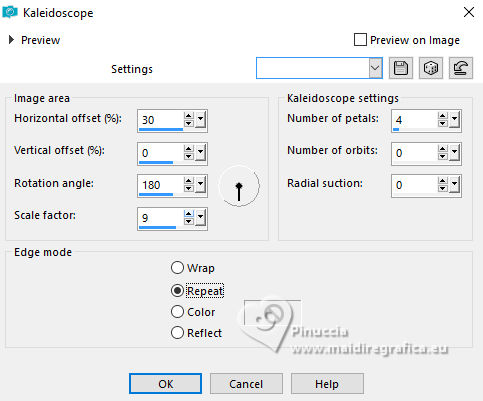Open the Settings presets dropdown
This screenshot has height=401, width=483.
click(x=375, y=68)
